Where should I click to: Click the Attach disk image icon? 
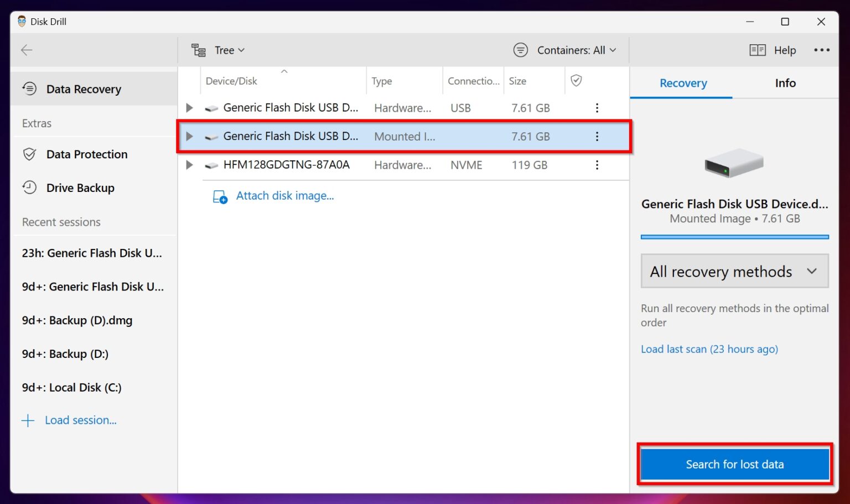click(x=220, y=197)
